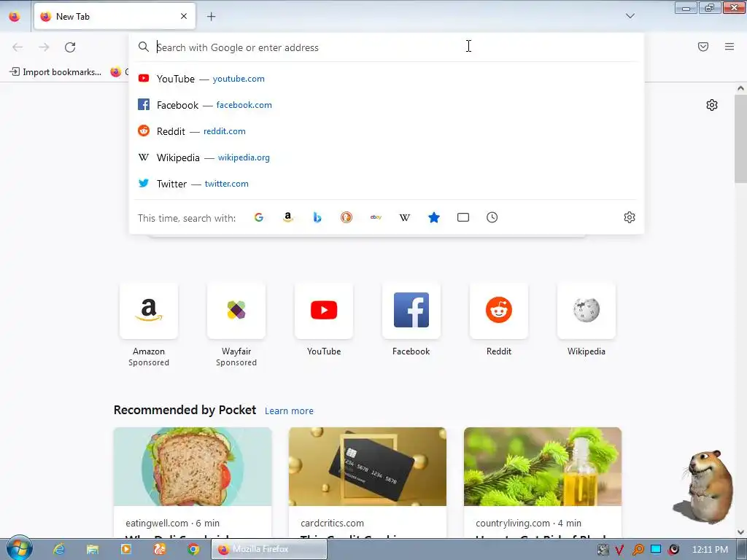
Task: Click page vertical scrollbar thumb
Action: coord(741,138)
